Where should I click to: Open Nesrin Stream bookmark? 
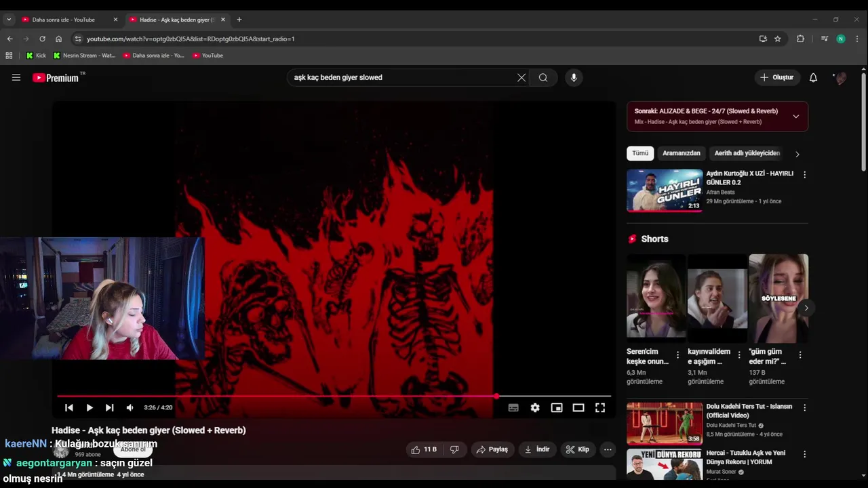(x=84, y=56)
